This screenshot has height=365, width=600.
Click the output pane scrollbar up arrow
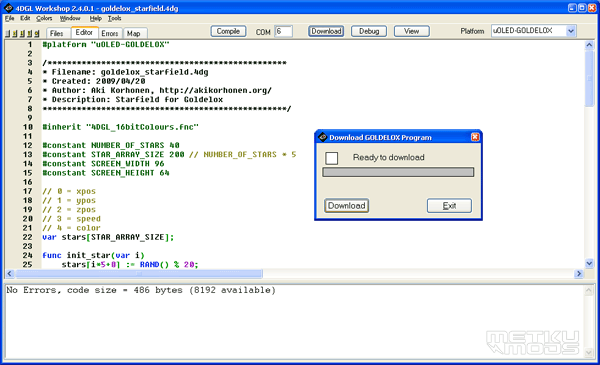point(589,291)
